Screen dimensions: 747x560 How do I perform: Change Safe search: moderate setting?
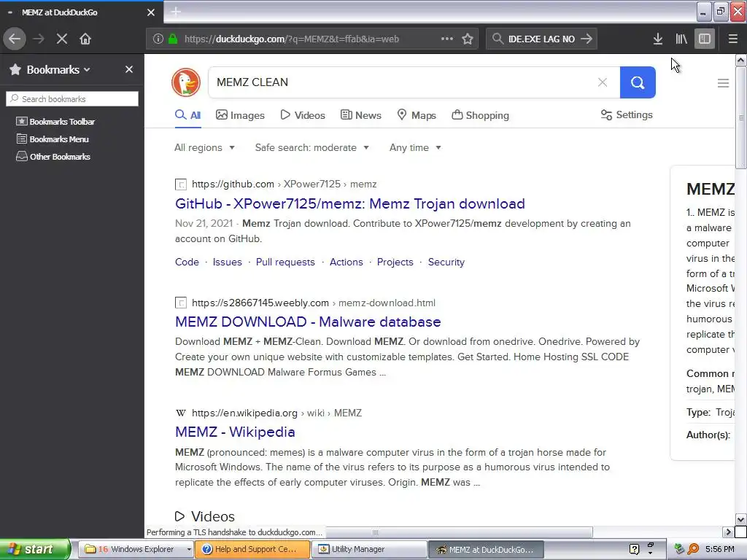(312, 147)
